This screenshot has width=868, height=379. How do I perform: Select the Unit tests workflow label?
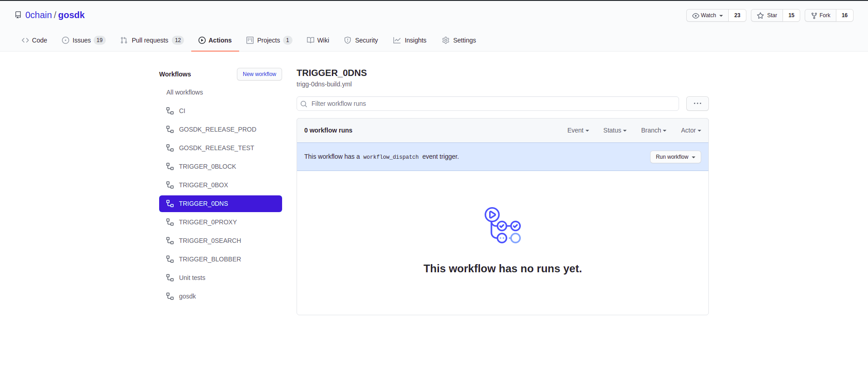[x=192, y=278]
